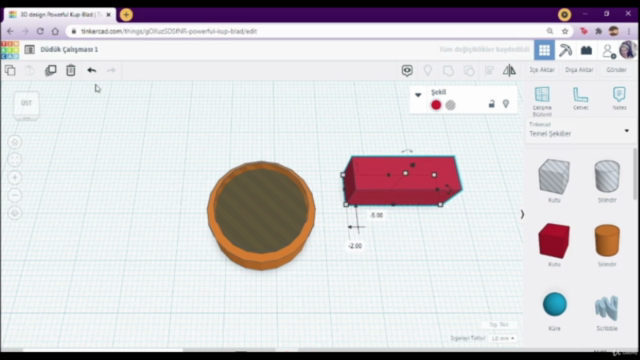The height and width of the screenshot is (360, 640).
Task: Open a new browser tab
Action: pos(126,15)
